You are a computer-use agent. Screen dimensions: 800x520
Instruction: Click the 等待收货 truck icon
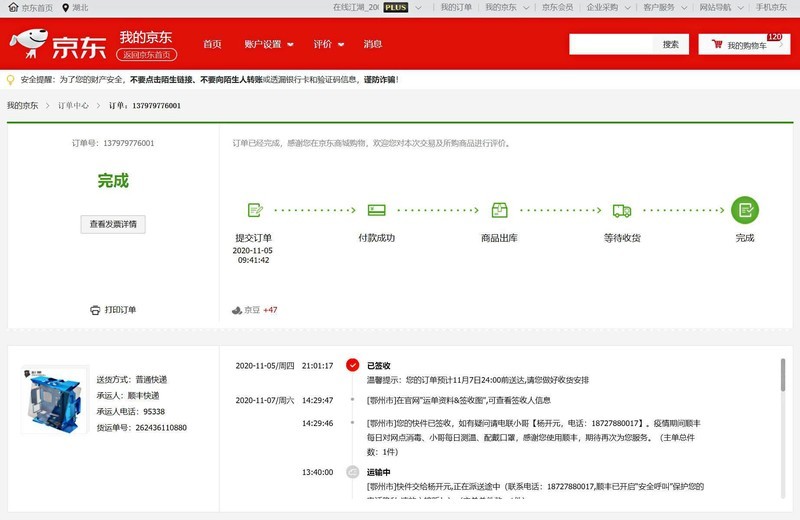(x=622, y=210)
